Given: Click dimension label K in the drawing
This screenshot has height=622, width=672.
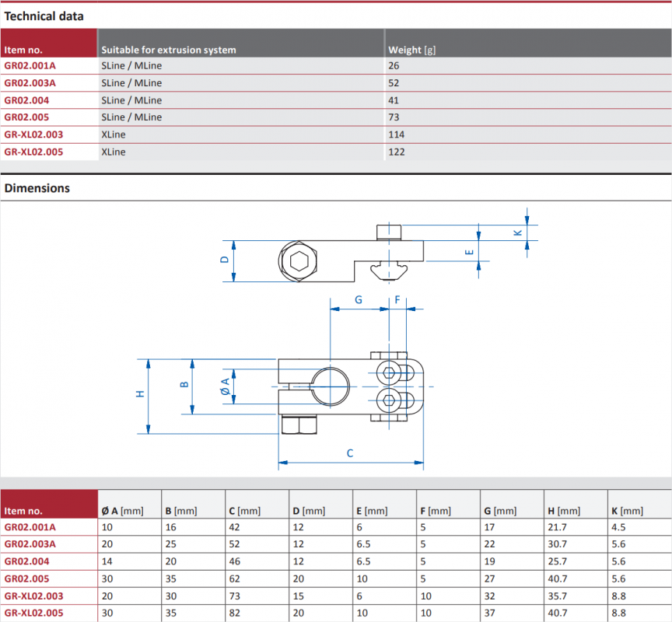Looking at the screenshot, I should tap(518, 232).
